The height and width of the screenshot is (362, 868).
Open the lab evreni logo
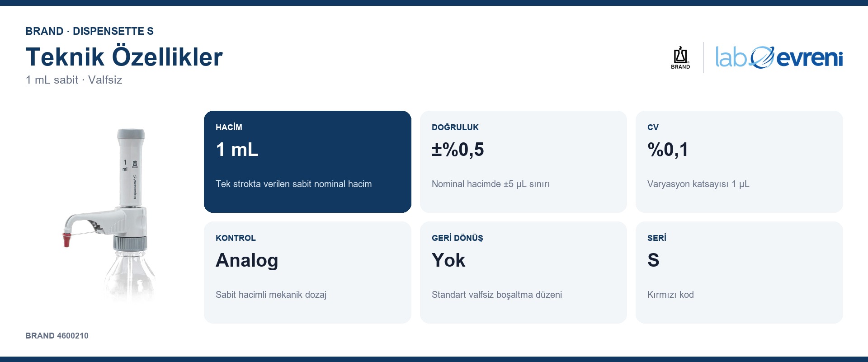point(779,57)
